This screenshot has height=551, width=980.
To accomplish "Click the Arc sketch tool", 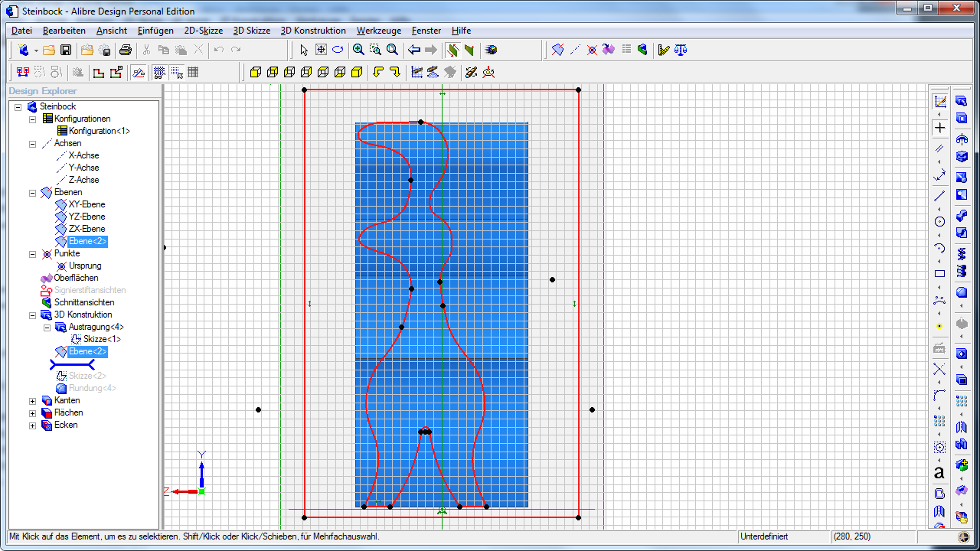I will [939, 248].
